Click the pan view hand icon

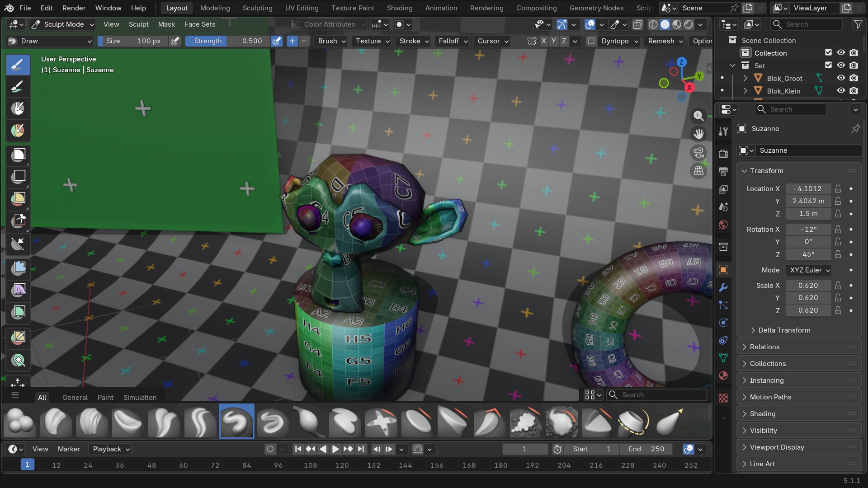(698, 134)
